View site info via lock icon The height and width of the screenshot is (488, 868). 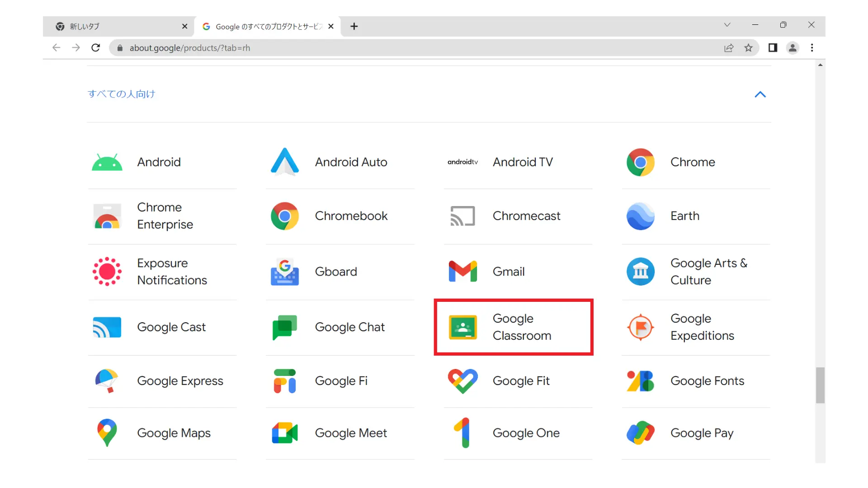pos(120,48)
